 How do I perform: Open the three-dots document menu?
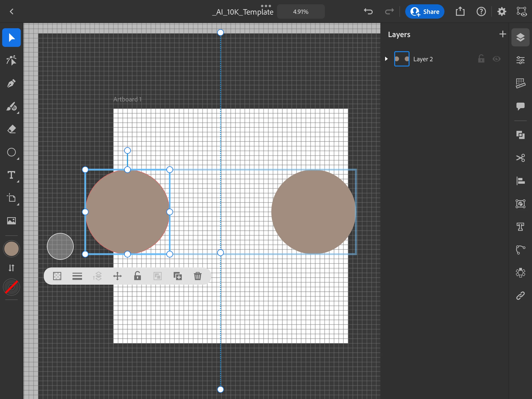pyautogui.click(x=266, y=6)
